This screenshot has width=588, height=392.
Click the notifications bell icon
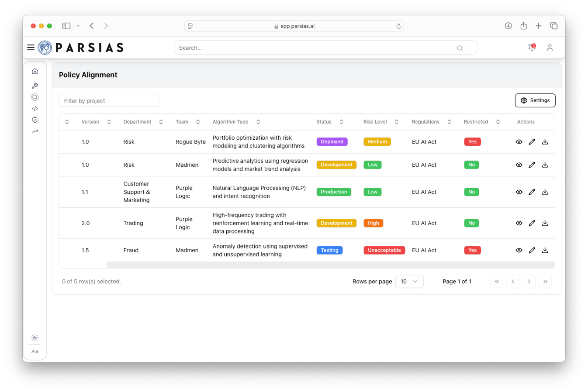532,47
